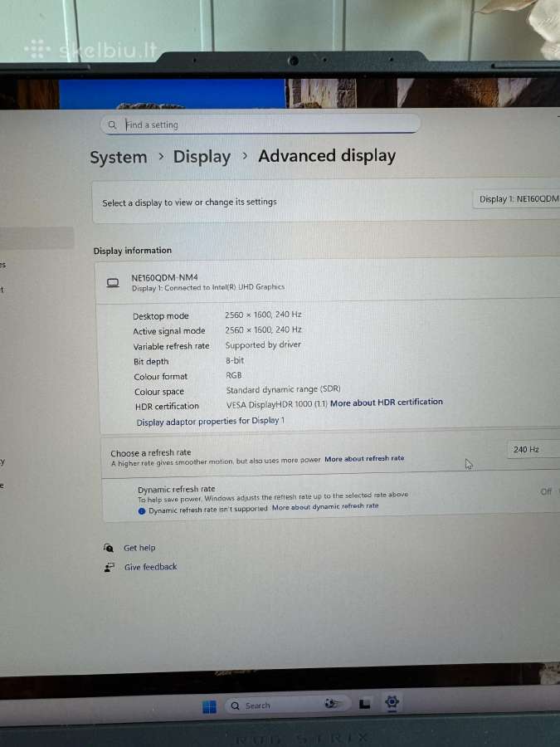Viewport: 560px width, 747px height.
Task: Open More about HDR certification link
Action: tap(386, 402)
